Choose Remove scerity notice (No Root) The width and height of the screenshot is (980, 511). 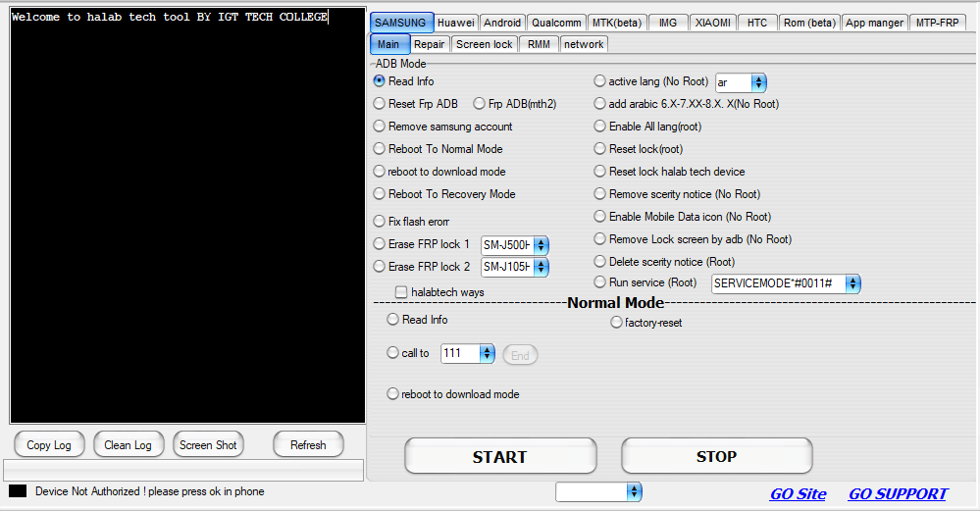pyautogui.click(x=599, y=193)
